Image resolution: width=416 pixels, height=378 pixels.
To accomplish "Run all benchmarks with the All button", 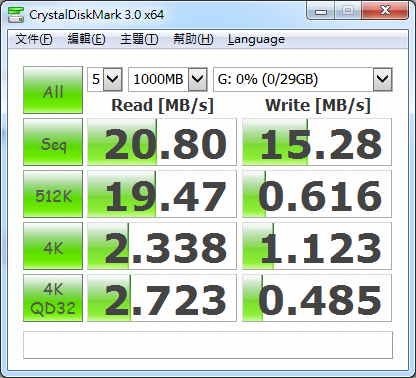I will click(53, 90).
